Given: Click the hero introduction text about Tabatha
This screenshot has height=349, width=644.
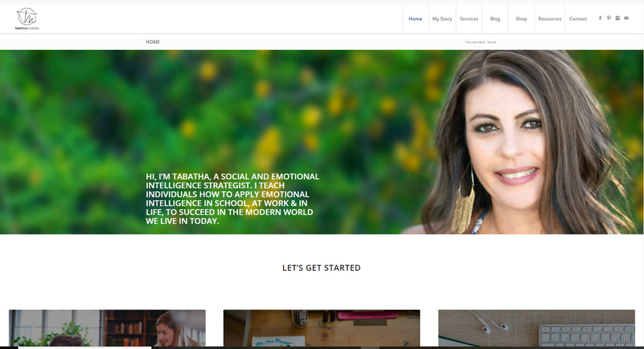Looking at the screenshot, I should point(232,199).
